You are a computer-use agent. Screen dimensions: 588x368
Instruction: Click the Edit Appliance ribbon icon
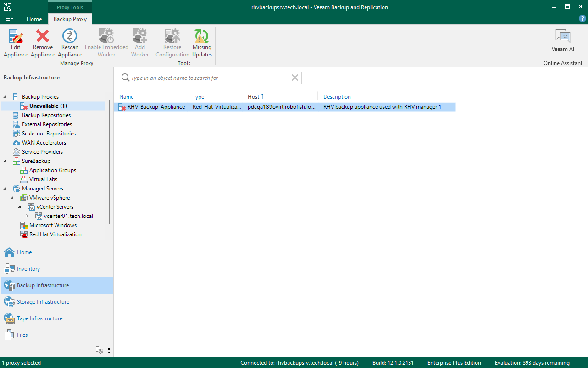coord(16,36)
